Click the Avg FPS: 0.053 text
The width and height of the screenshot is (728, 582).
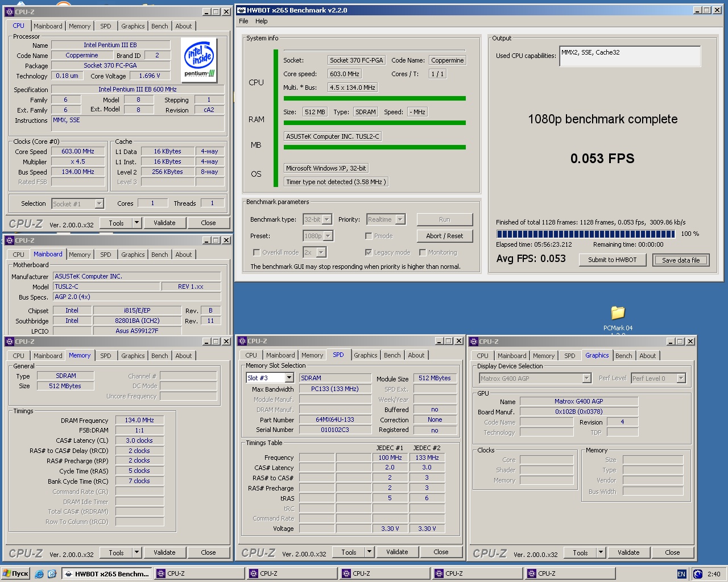531,259
